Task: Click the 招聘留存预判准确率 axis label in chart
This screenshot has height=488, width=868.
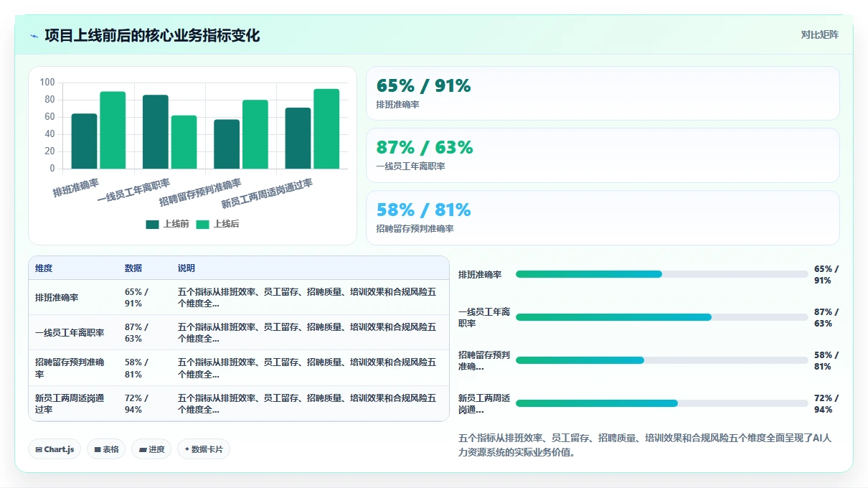Action: [200, 192]
